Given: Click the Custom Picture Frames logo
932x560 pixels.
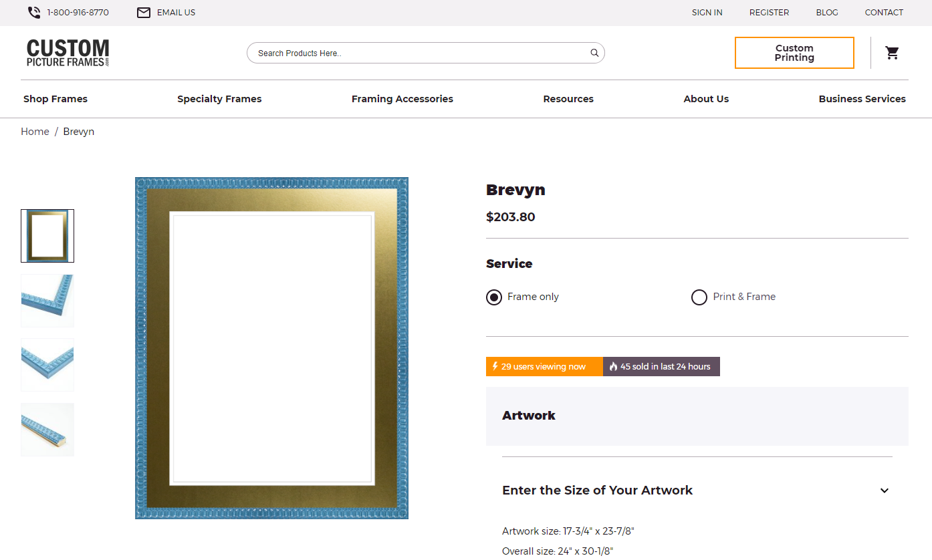Looking at the screenshot, I should tap(67, 52).
